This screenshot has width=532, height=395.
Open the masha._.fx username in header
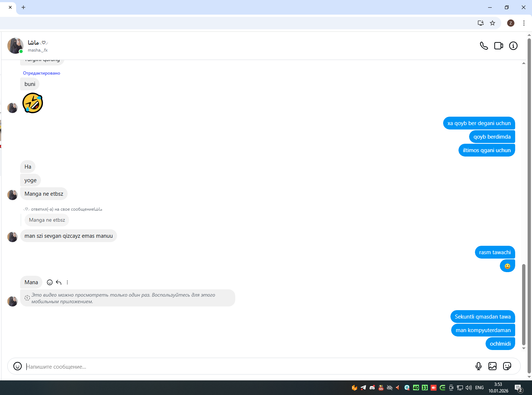point(38,50)
